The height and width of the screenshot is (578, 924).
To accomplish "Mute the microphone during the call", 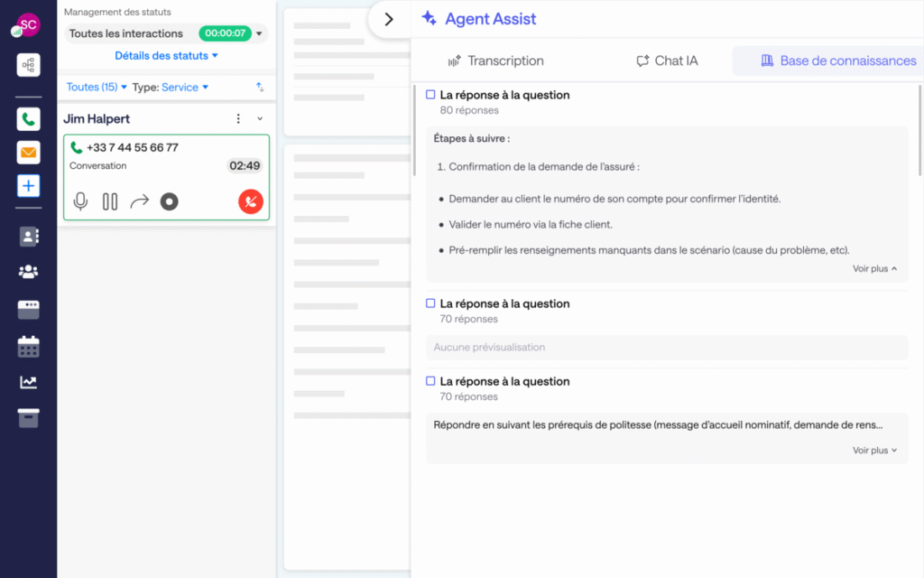I will click(x=80, y=201).
